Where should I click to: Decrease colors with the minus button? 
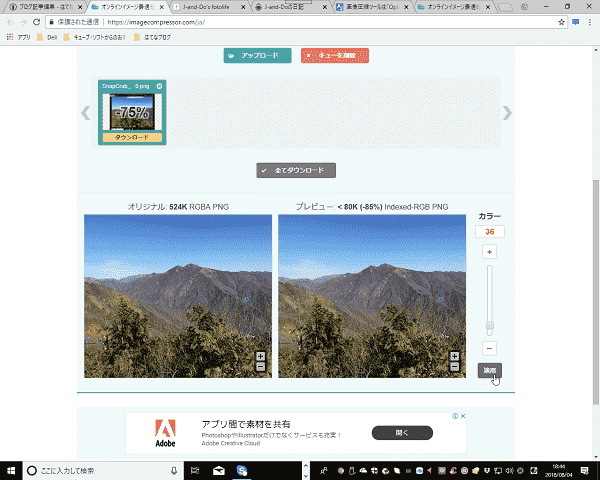pyautogui.click(x=489, y=348)
